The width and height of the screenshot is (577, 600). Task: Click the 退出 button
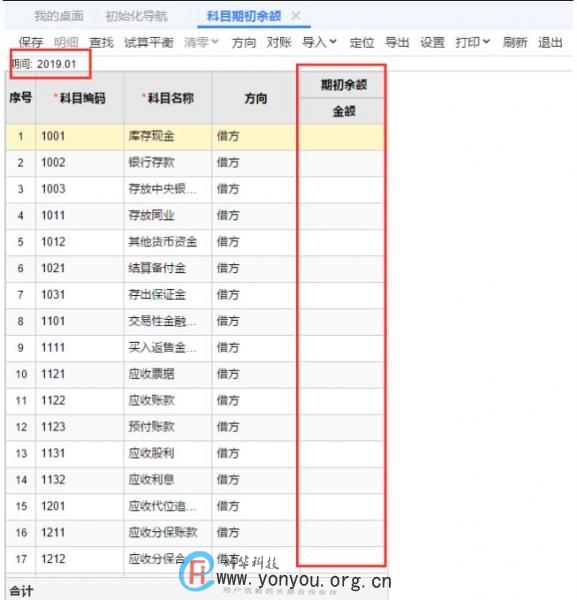pos(550,42)
